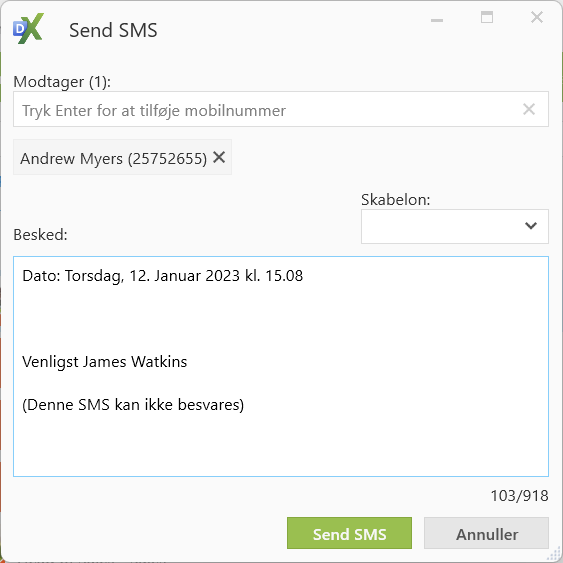Click inside the empty Skabelon combo box

tap(441, 227)
